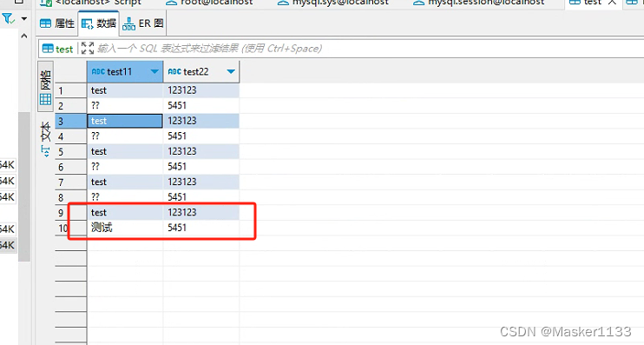This screenshot has height=345, width=644.
Task: Click the ABC type icon of test11
Action: [99, 71]
